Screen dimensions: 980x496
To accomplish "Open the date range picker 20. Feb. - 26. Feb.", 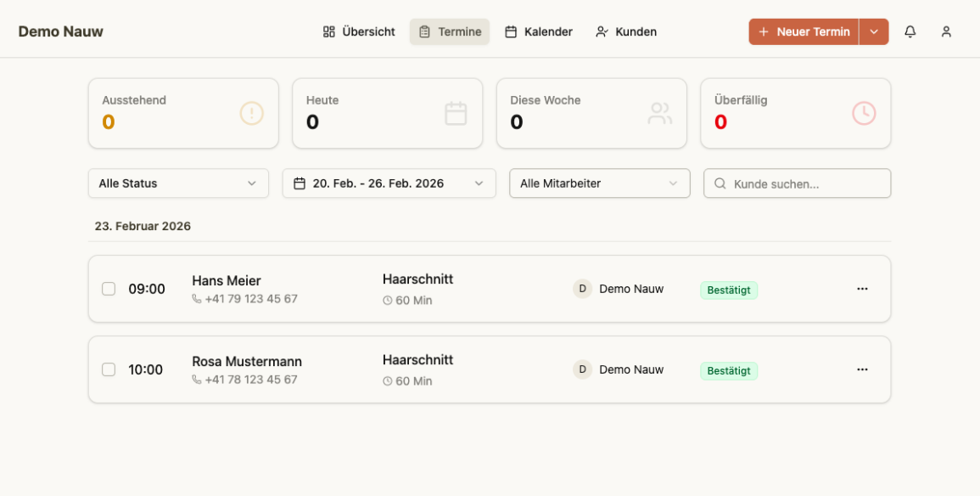I will (389, 183).
